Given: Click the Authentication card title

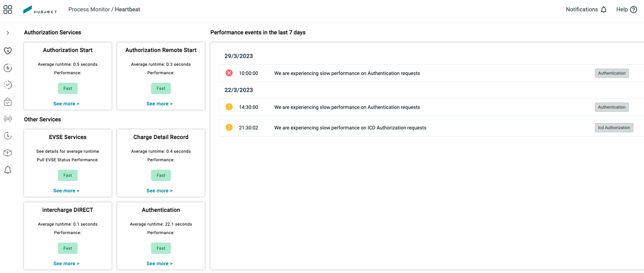Looking at the screenshot, I should [x=161, y=210].
